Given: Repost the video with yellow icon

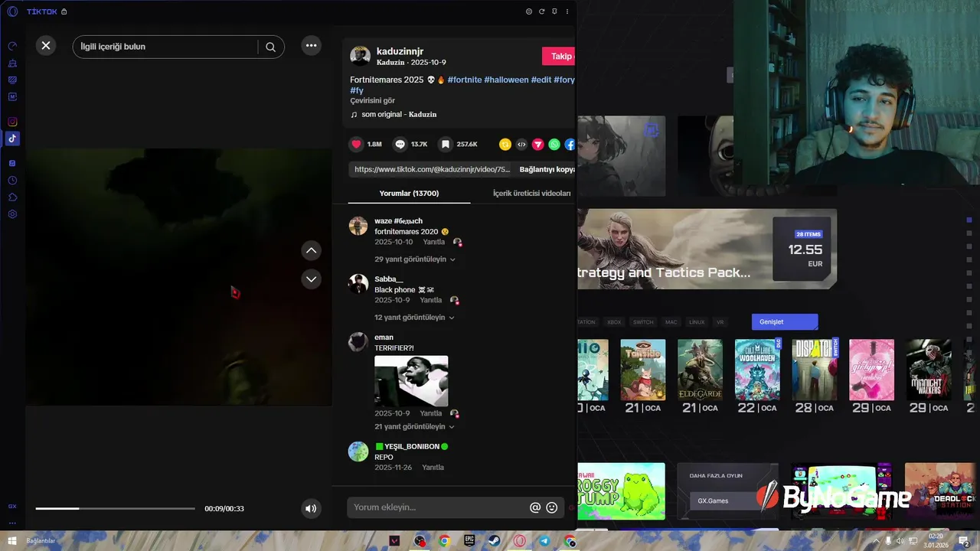Looking at the screenshot, I should pos(505,144).
